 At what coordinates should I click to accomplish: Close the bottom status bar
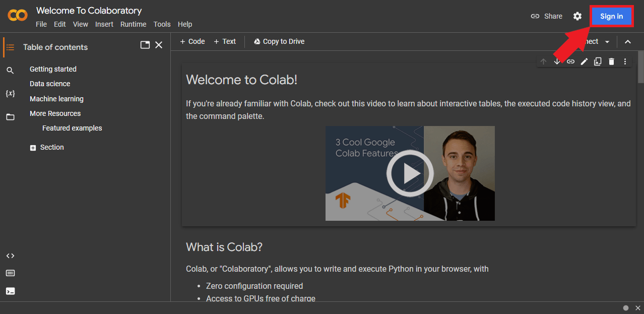pyautogui.click(x=638, y=308)
